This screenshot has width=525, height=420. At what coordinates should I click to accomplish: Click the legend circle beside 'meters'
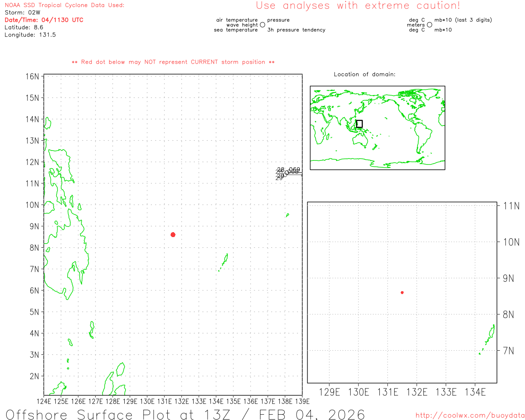click(x=429, y=25)
